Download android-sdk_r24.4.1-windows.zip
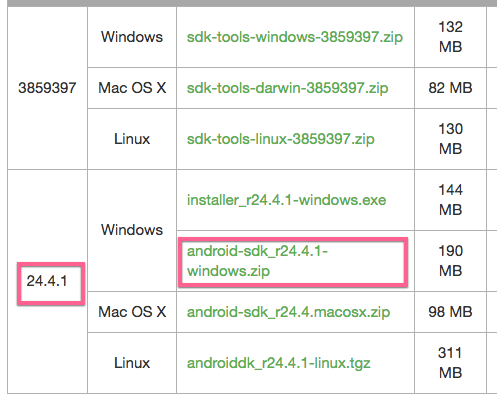Viewport: 497px width, 399px height. point(257,261)
